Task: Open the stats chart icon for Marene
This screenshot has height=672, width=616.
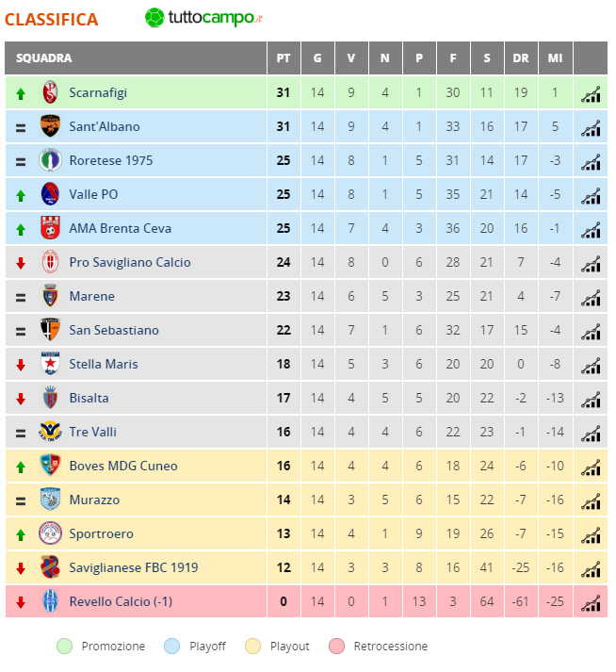Action: coord(591,298)
